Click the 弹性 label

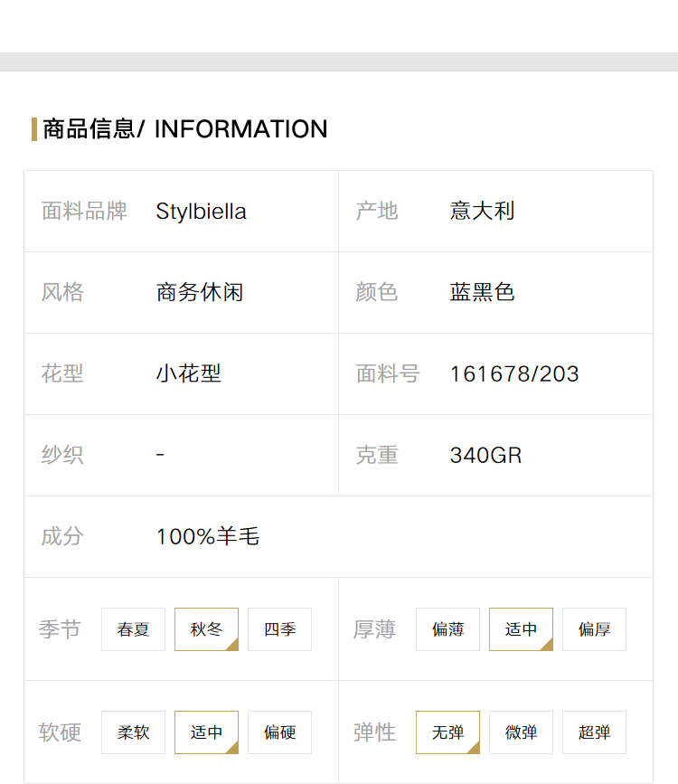(374, 732)
